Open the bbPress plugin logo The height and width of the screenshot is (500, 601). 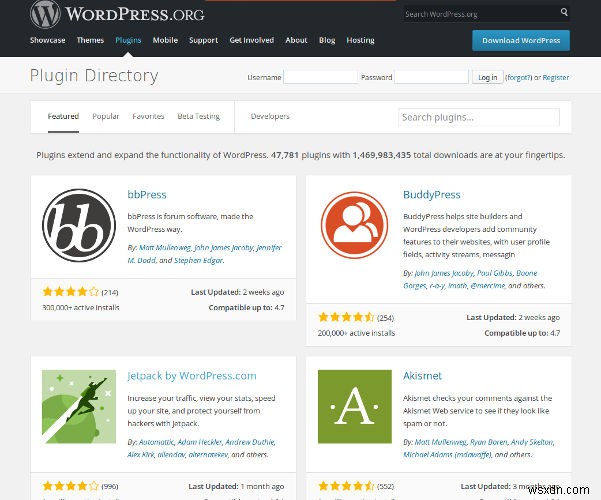point(79,225)
